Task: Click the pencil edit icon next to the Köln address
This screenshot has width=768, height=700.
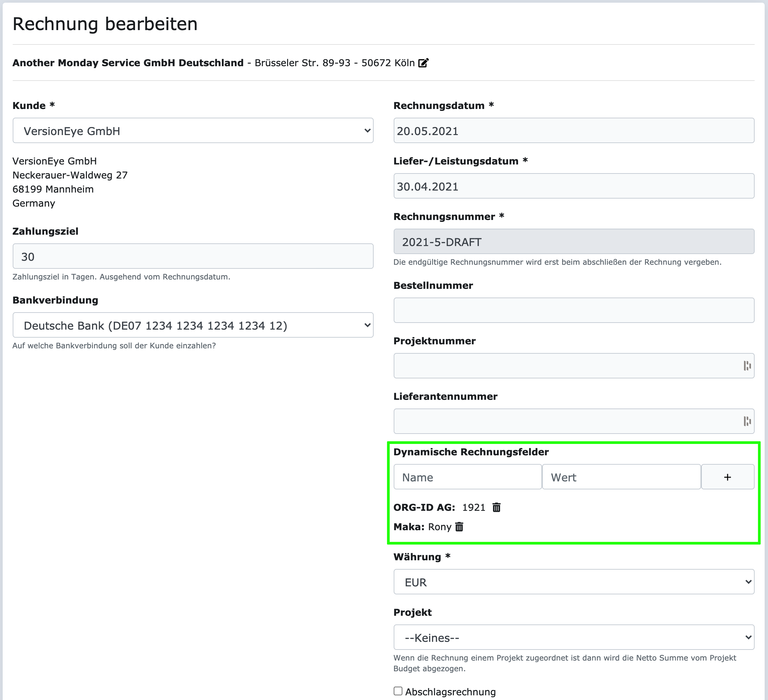Action: (424, 63)
